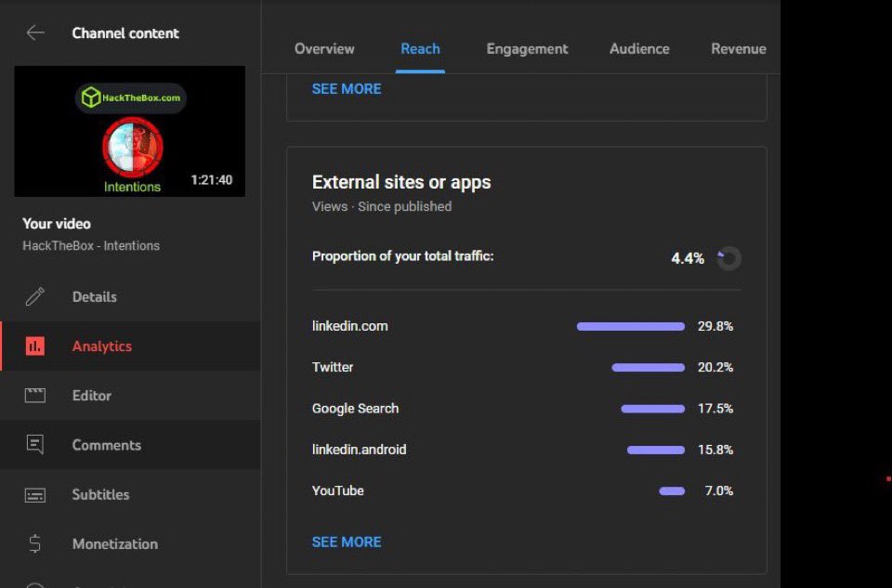The width and height of the screenshot is (892, 588).
Task: Click the linkedin.android percentage bar
Action: pyautogui.click(x=655, y=450)
